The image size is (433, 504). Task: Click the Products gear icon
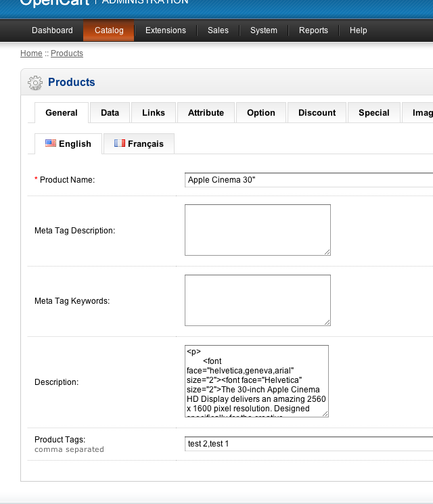[x=35, y=83]
